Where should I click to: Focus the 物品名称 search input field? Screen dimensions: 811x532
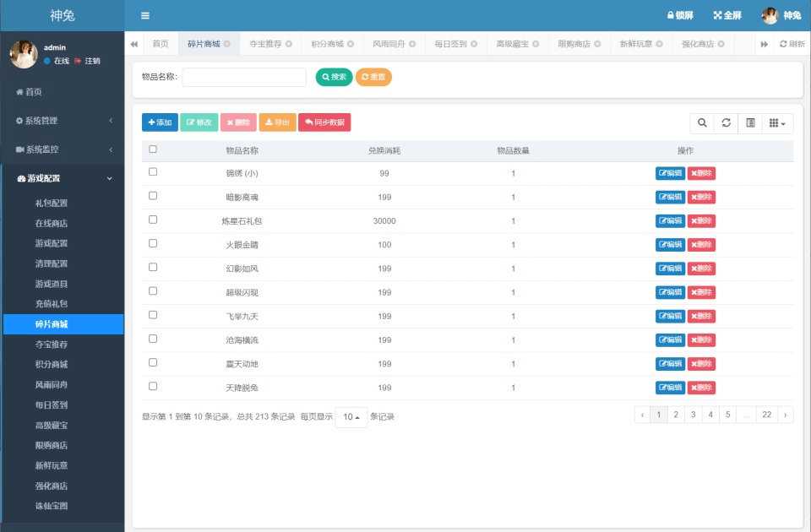point(244,77)
